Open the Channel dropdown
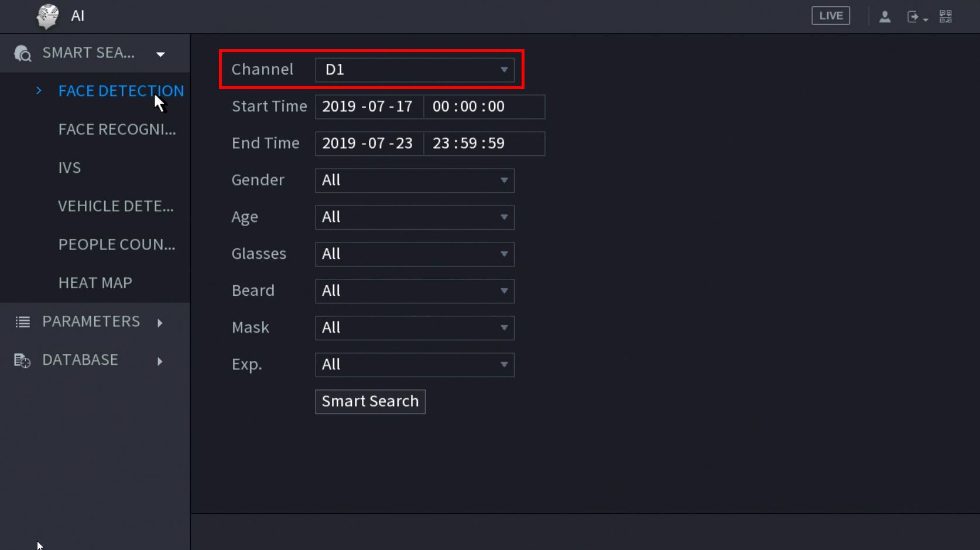The width and height of the screenshot is (980, 550). 414,70
